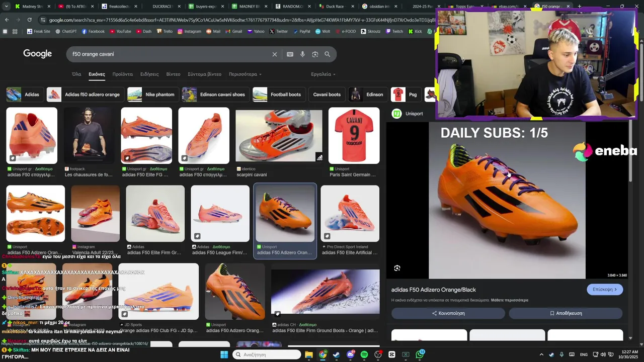Open the YouTube bookmark
Viewport: 644px width, 362px height.
pyautogui.click(x=120, y=31)
